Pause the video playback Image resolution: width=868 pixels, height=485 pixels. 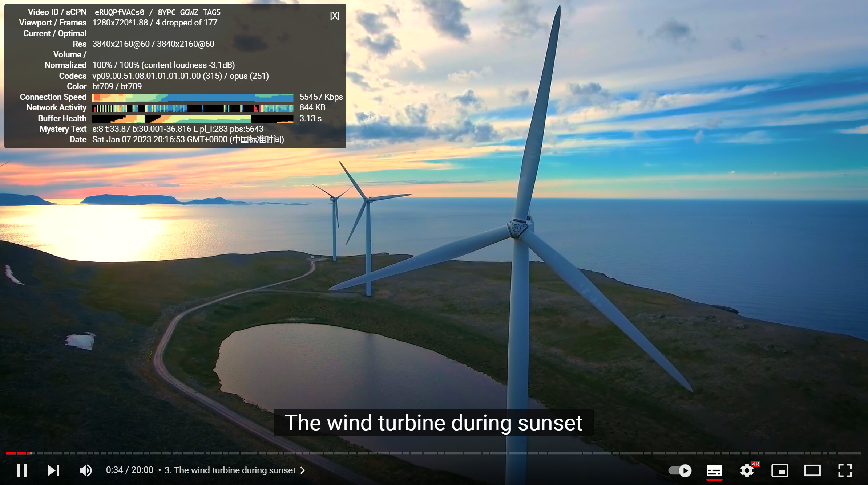tap(22, 470)
